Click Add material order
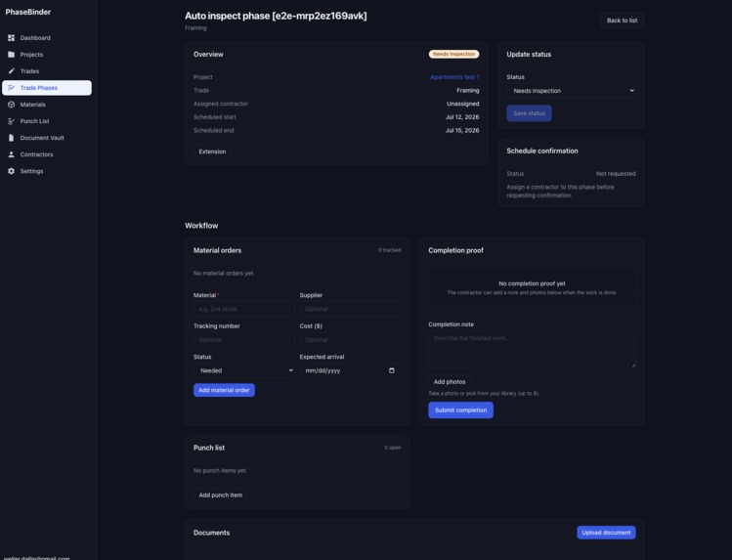The image size is (732, 560). pyautogui.click(x=224, y=390)
